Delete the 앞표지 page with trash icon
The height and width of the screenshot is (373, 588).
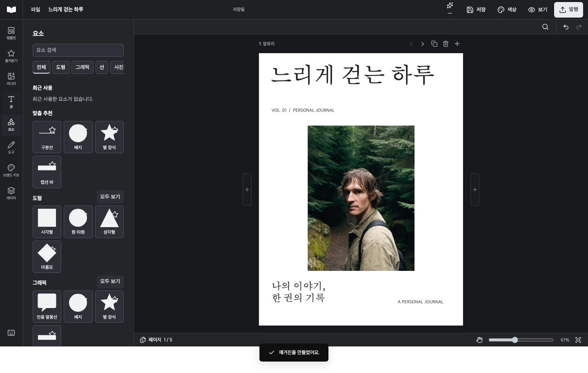pos(445,44)
